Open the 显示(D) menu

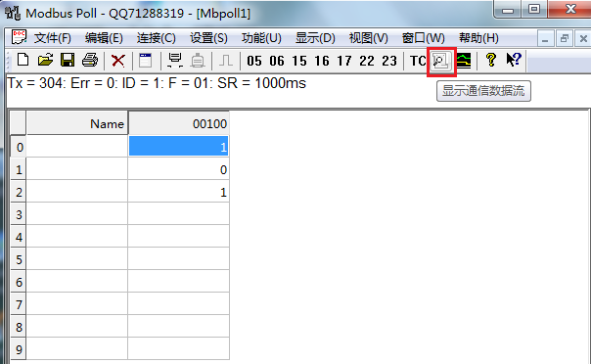(315, 38)
